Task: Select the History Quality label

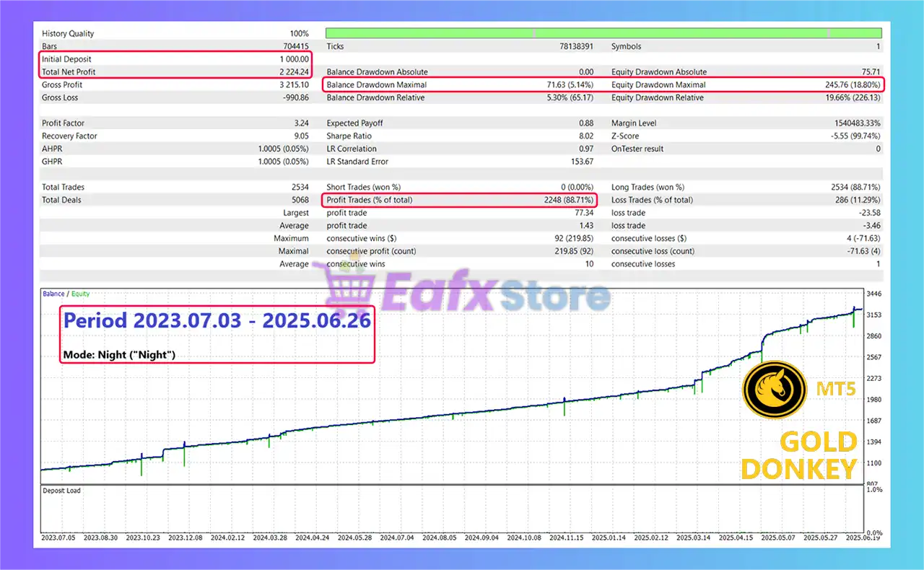Action: 68,33
